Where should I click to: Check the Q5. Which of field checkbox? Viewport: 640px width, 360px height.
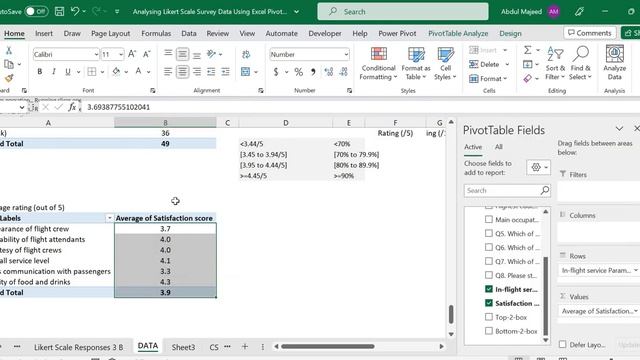(x=489, y=233)
